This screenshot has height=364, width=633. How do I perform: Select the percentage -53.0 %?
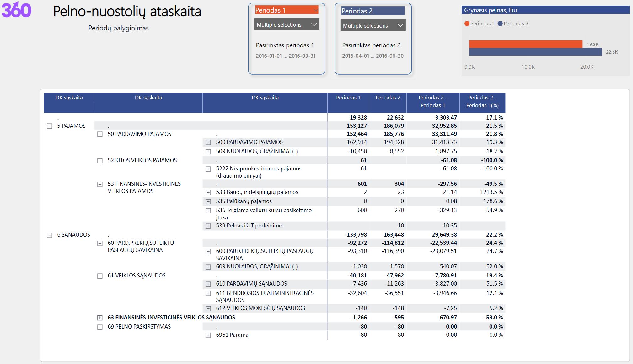[493, 318]
